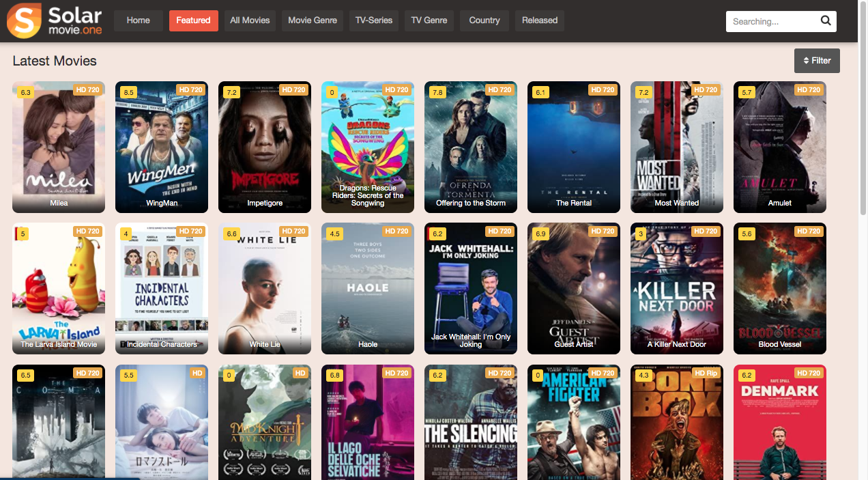Click the 8.5 rating badge on WingMan
The width and height of the screenshot is (868, 480).
tap(128, 92)
